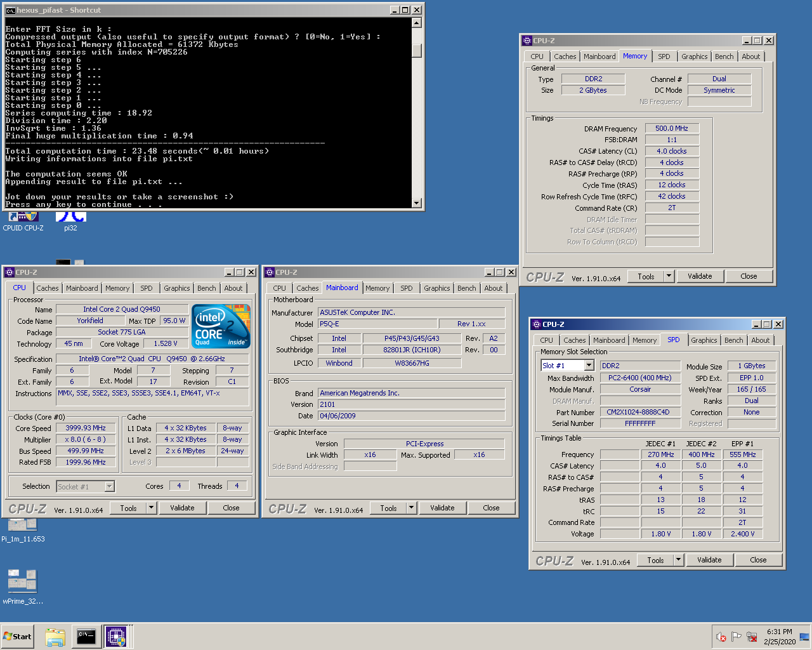This screenshot has width=812, height=650.
Task: Click Validate in the Memory window
Action: pyautogui.click(x=700, y=276)
